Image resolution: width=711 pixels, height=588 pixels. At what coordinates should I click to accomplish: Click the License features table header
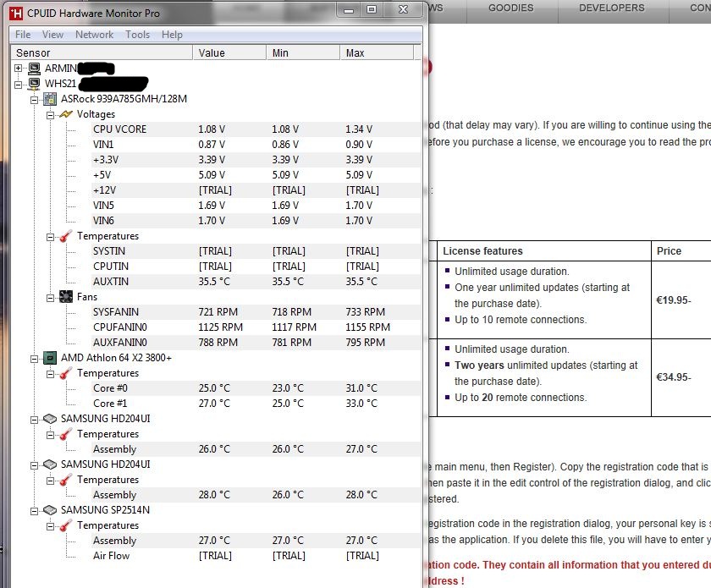[x=482, y=251]
